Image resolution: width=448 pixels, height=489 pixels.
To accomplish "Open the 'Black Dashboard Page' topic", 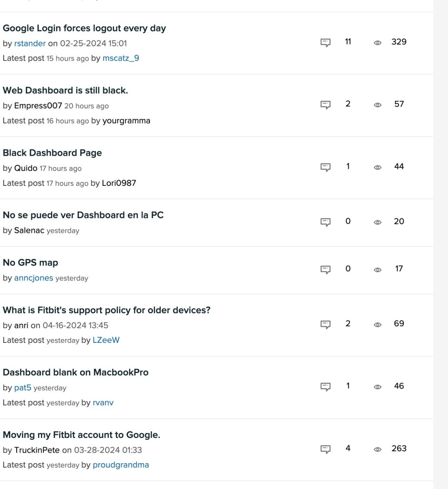I will 52,153.
